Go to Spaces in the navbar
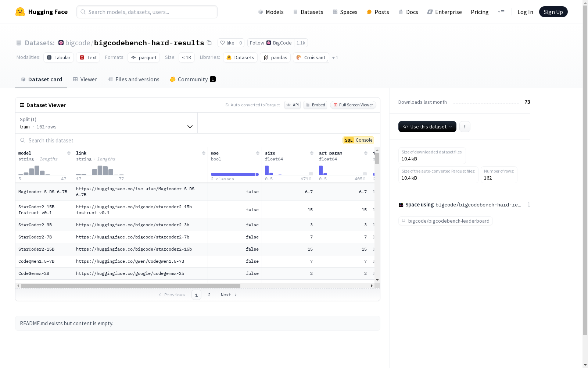588x368 pixels. click(345, 12)
